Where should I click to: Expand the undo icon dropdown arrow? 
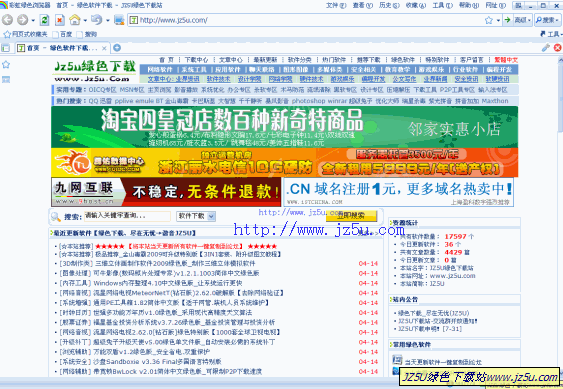[107, 20]
